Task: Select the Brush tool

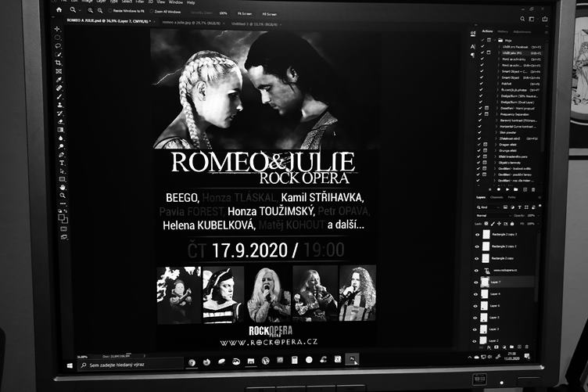Action: click(59, 96)
